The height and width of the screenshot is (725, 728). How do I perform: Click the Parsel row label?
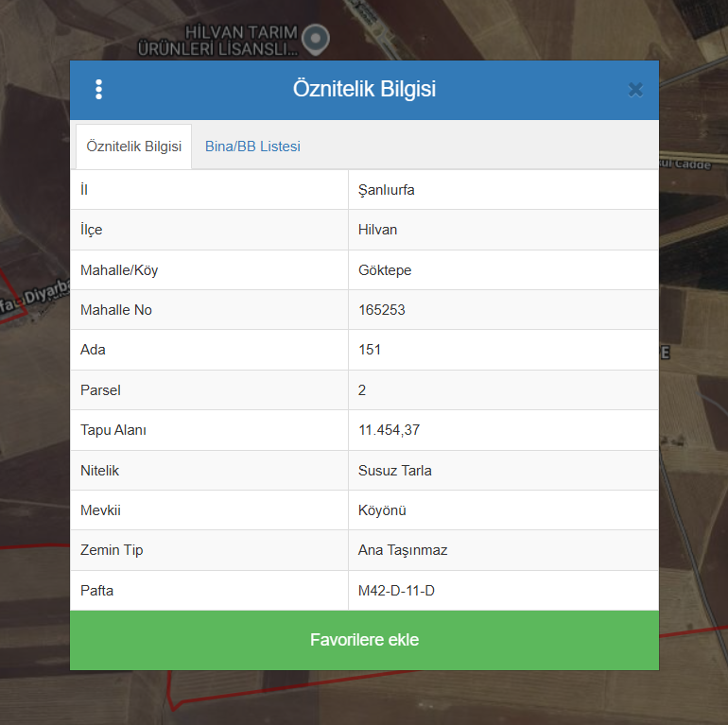tap(101, 390)
